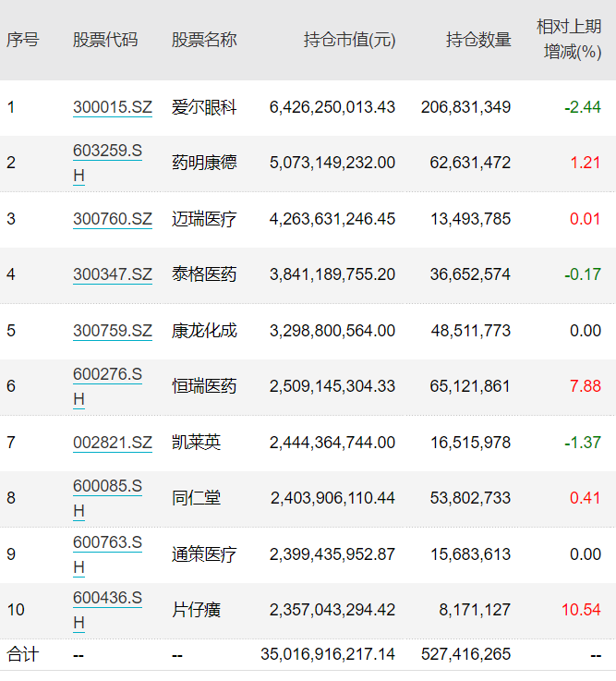The image size is (616, 681).
Task: Select stock name 通策医疗
Action: (204, 554)
